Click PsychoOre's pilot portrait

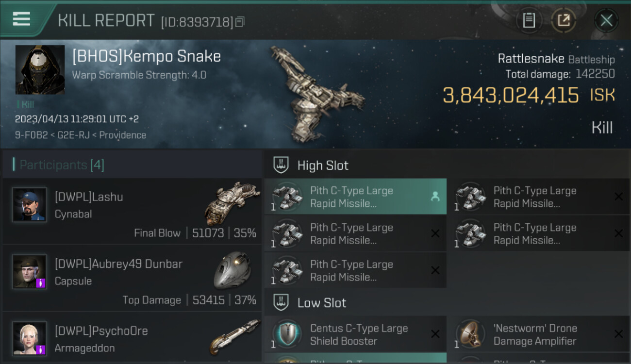coord(30,338)
